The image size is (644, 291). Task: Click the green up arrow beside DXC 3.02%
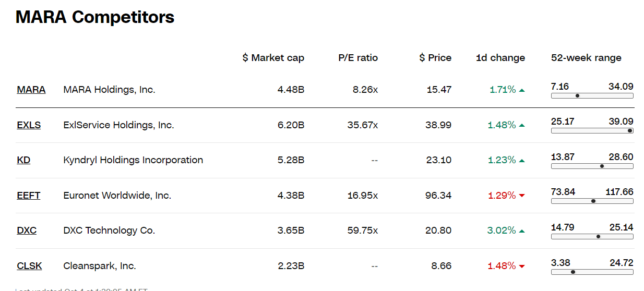click(x=522, y=231)
